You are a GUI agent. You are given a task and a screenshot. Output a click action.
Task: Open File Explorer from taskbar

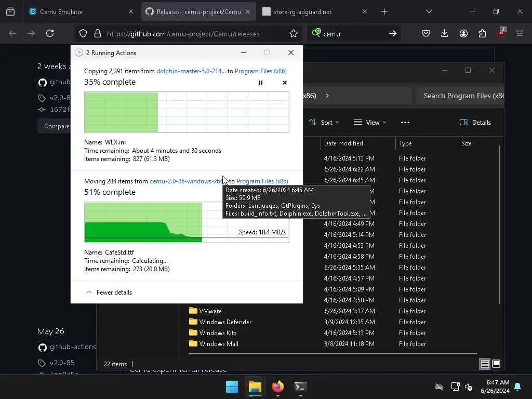pos(255,387)
